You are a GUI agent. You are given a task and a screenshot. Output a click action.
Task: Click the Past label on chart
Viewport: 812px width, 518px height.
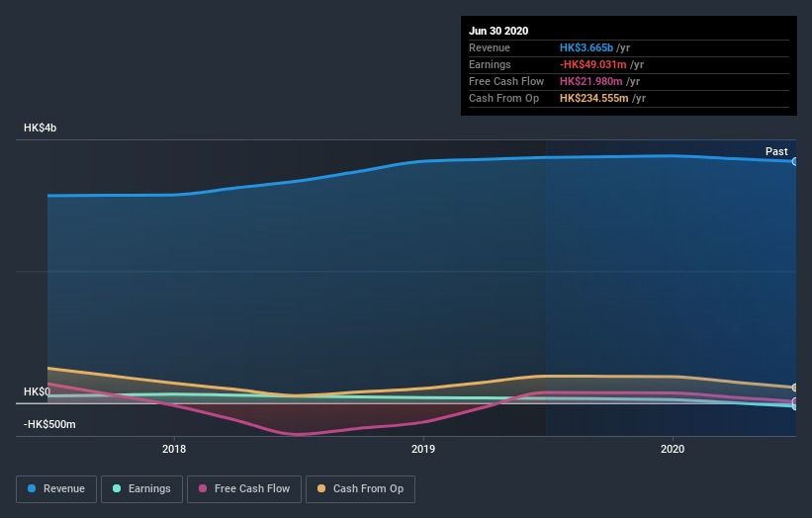coord(776,151)
